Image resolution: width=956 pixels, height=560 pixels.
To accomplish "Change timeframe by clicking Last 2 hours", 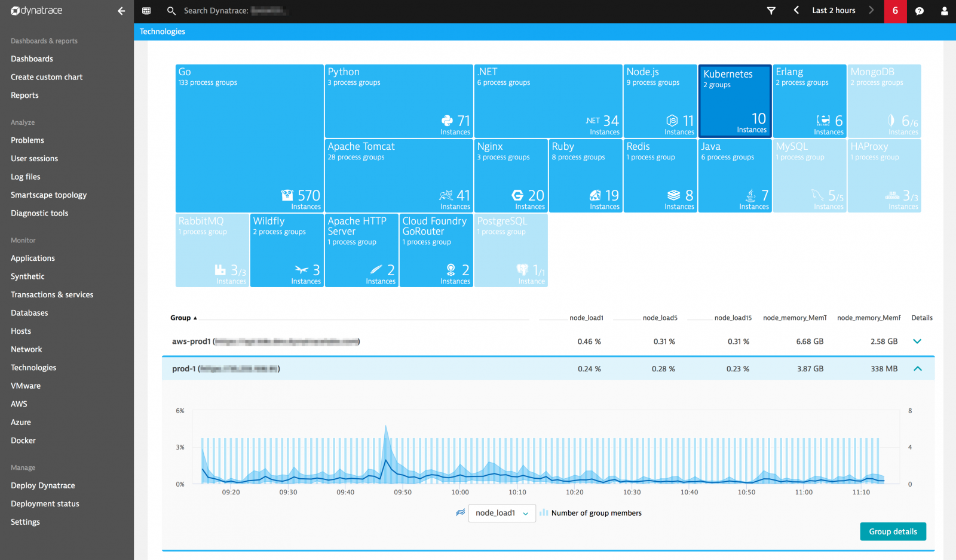I will [x=834, y=10].
